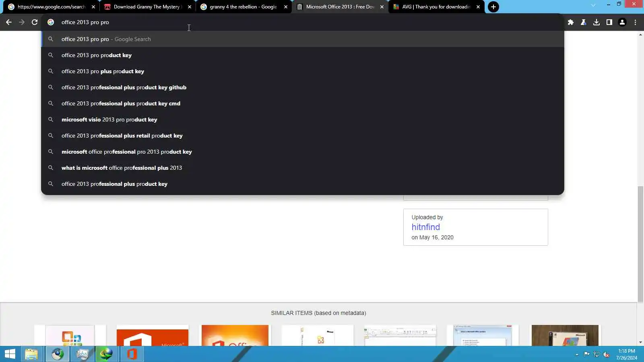Click the forward navigation arrow
Image resolution: width=644 pixels, height=362 pixels.
[x=22, y=22]
